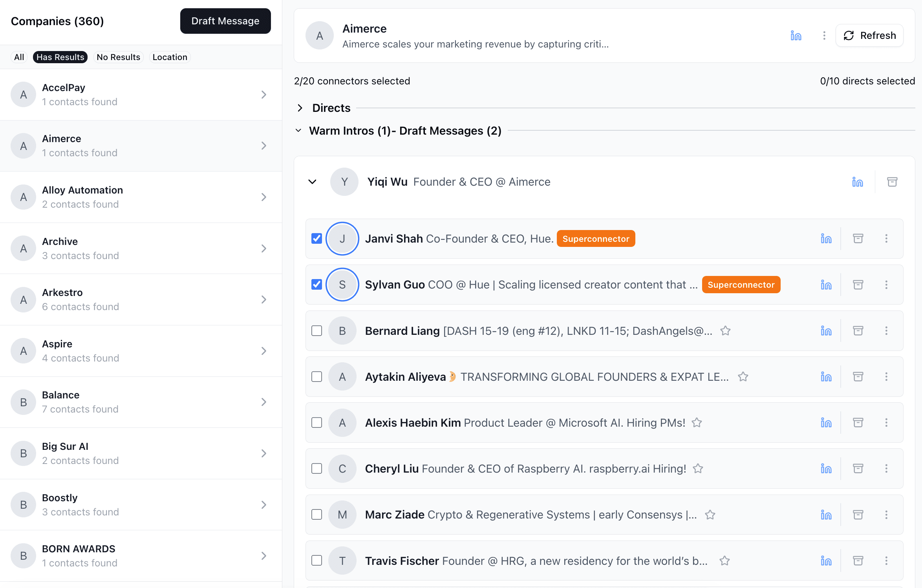
Task: Collapse Yiqi Wu connector list
Action: click(x=312, y=182)
